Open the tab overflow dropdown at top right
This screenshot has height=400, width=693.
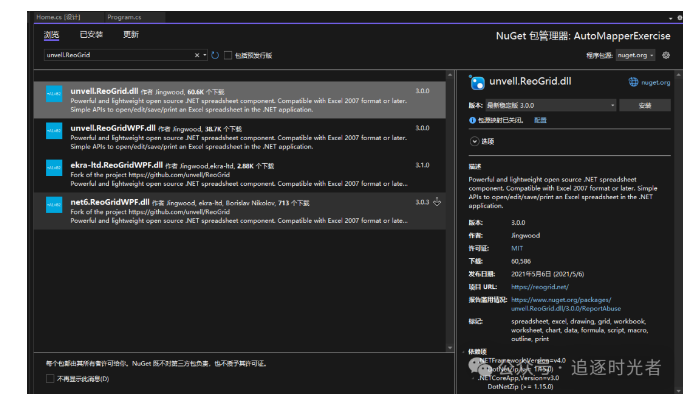click(670, 18)
